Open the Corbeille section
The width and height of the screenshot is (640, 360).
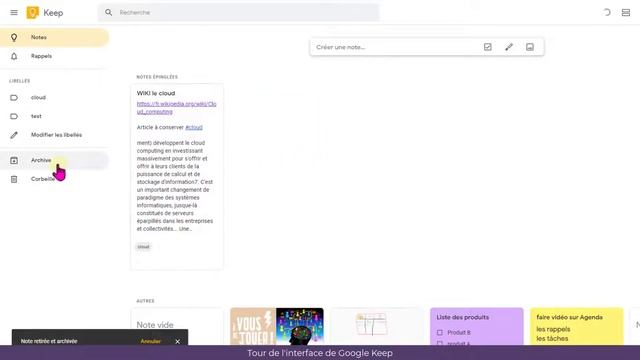(x=54, y=179)
